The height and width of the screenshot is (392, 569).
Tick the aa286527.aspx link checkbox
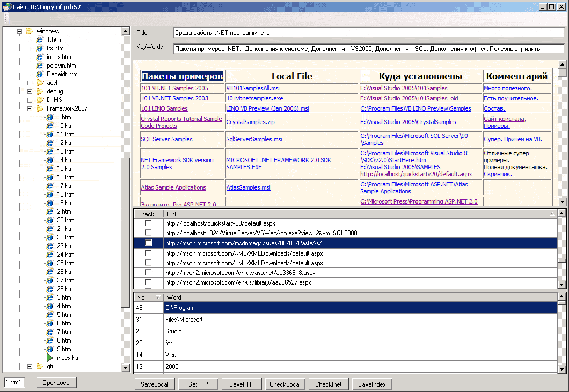148,282
